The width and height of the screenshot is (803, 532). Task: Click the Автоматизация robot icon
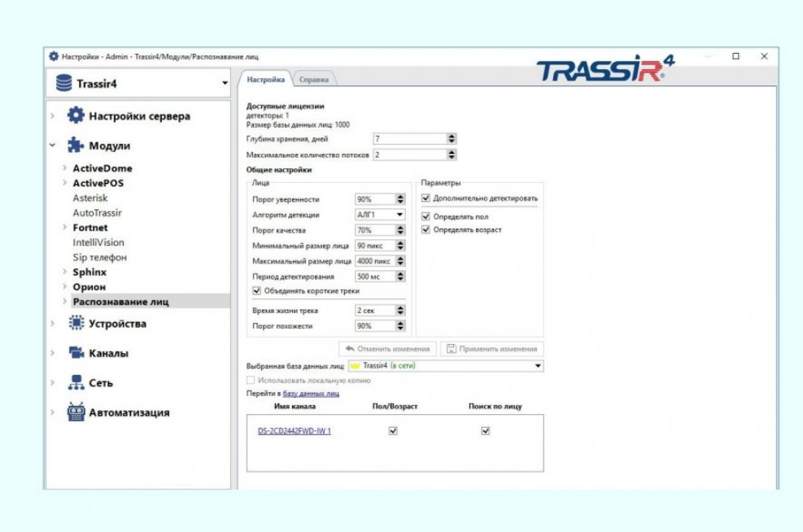pyautogui.click(x=76, y=412)
